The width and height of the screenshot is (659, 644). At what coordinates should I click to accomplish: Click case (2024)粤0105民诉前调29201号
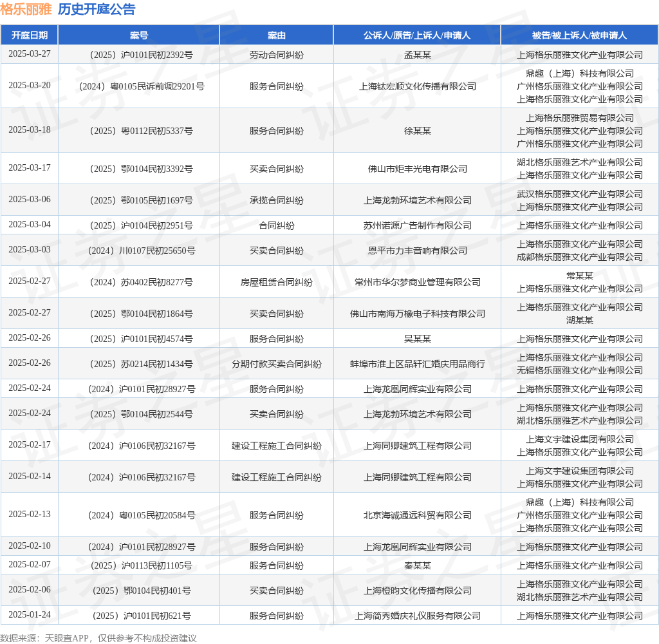141,87
